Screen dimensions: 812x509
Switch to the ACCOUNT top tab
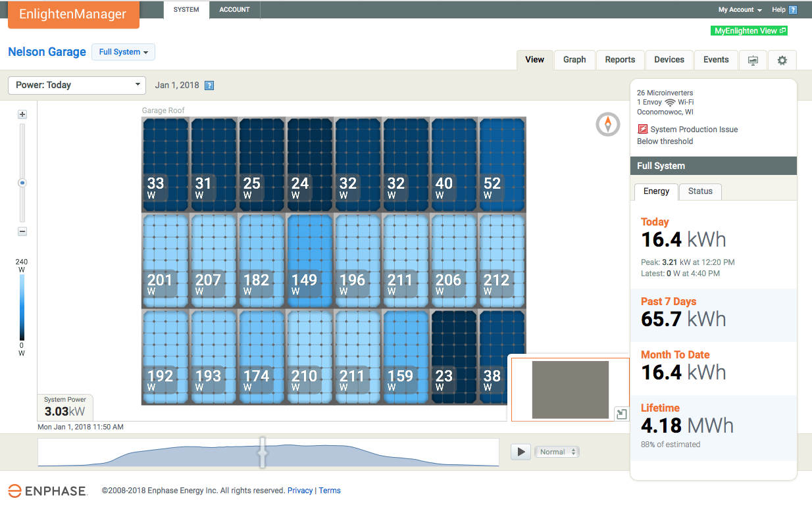click(235, 10)
